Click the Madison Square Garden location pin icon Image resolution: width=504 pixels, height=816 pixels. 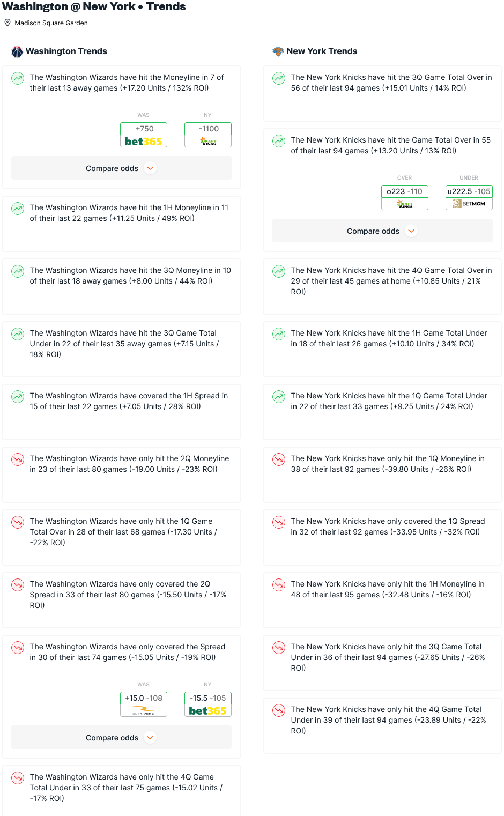(x=8, y=23)
